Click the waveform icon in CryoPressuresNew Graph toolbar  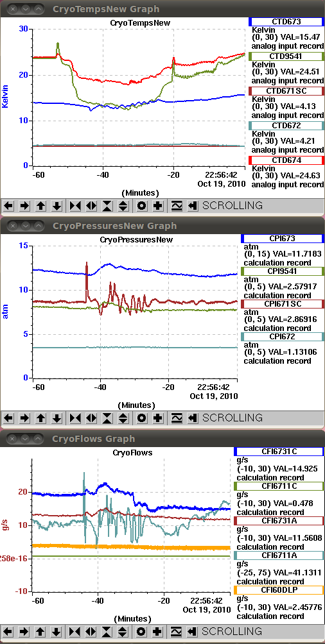tap(176, 418)
